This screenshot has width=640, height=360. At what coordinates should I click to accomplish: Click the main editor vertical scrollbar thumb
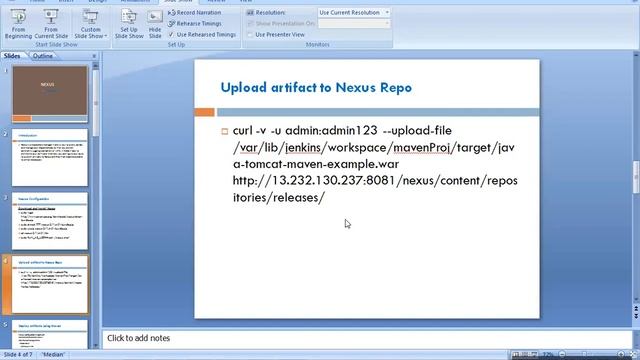[x=636, y=177]
